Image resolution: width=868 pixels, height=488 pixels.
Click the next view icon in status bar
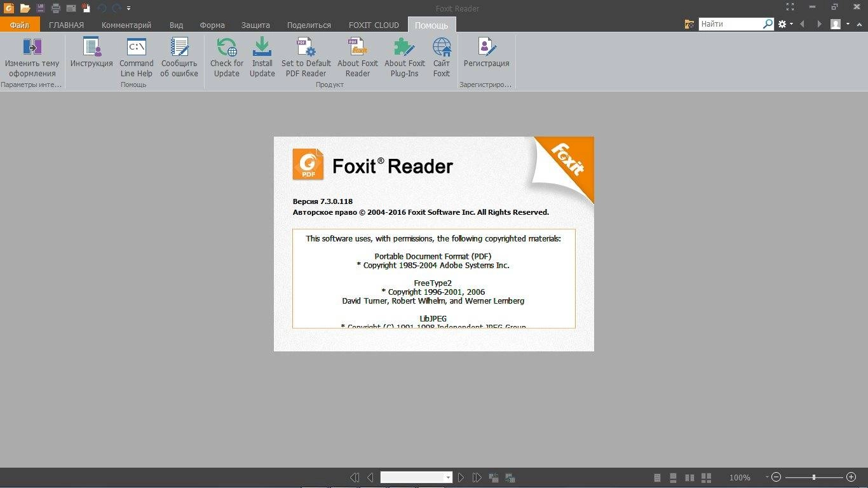[x=510, y=477]
